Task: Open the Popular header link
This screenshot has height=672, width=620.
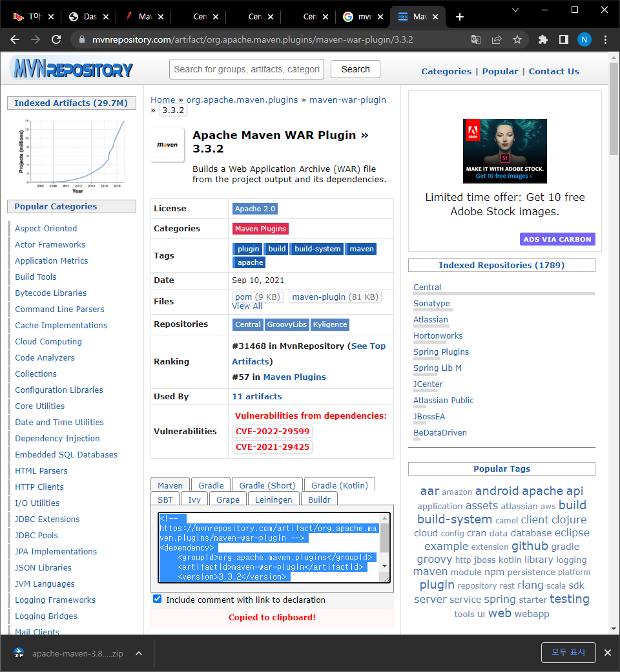Action: tap(500, 72)
